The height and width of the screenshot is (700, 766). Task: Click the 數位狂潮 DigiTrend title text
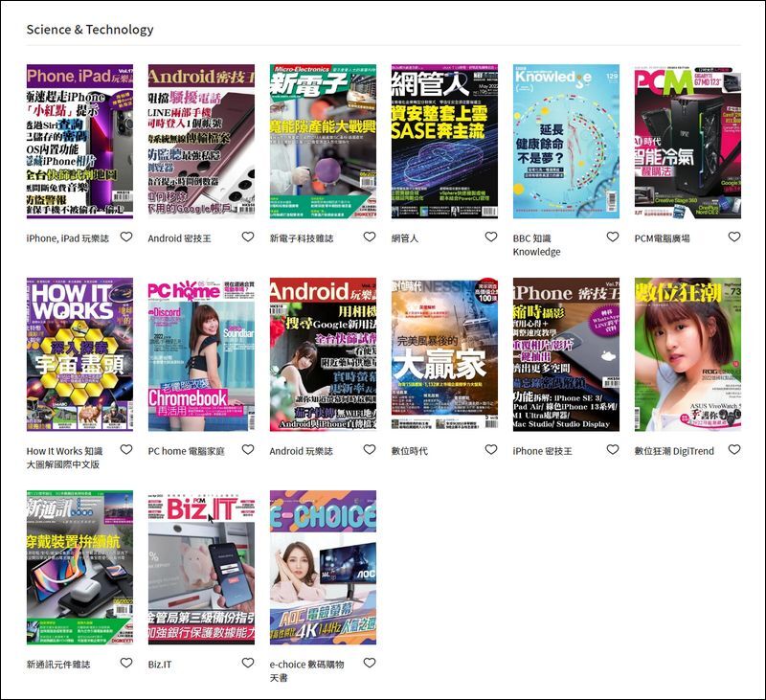tap(674, 451)
